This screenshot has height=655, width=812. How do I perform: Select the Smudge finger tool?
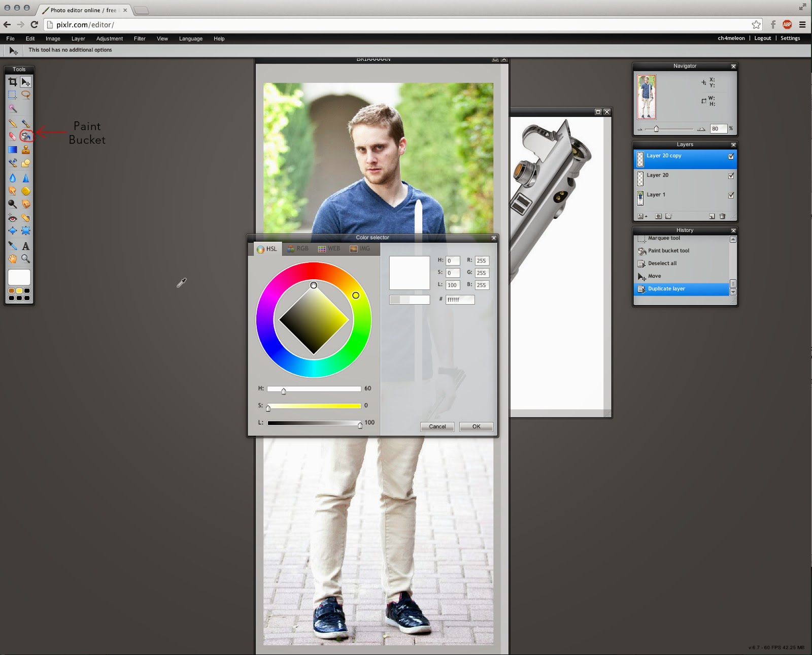point(13,191)
